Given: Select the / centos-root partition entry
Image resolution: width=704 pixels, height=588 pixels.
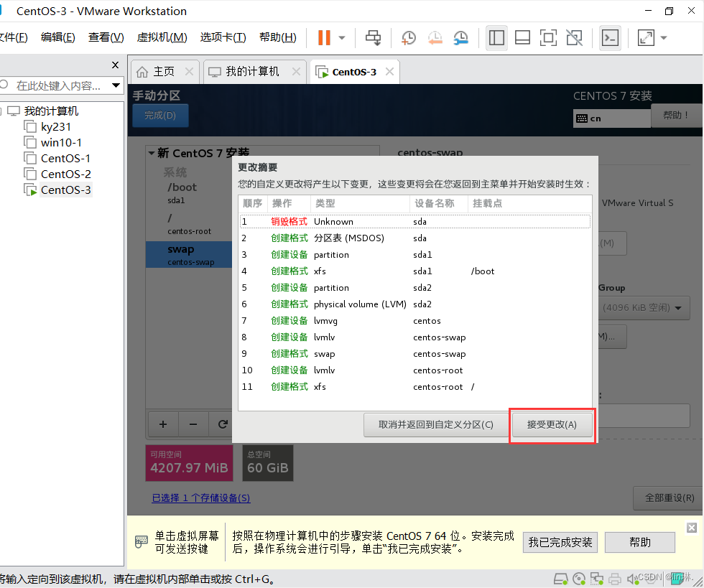Looking at the screenshot, I should [188, 224].
